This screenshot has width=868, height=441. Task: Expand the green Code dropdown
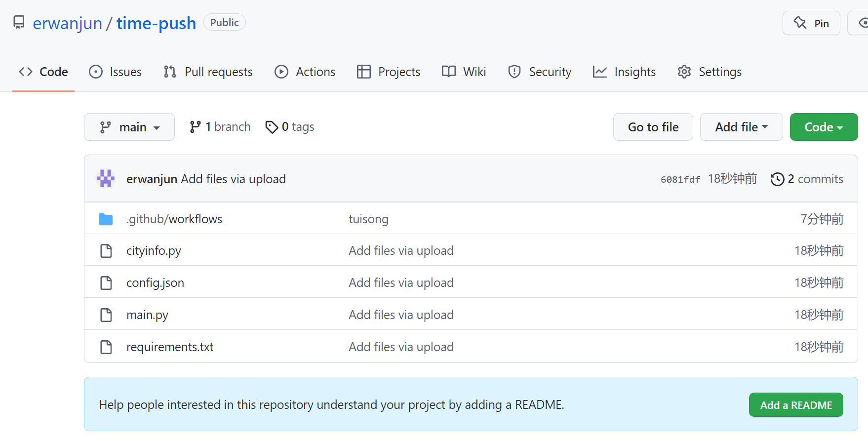pos(824,127)
